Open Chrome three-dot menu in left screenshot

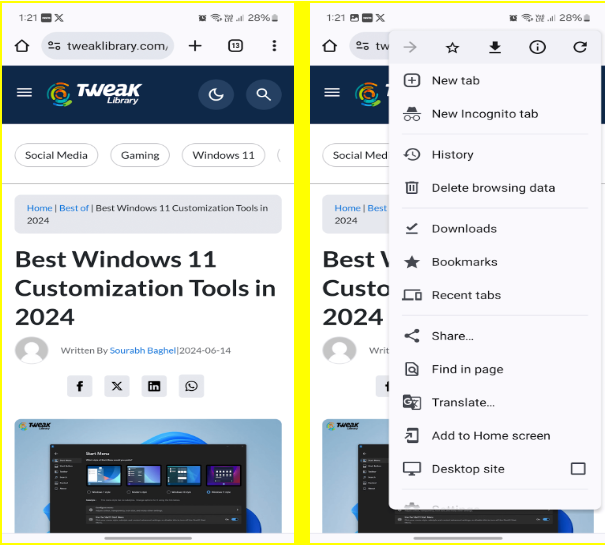coord(274,46)
